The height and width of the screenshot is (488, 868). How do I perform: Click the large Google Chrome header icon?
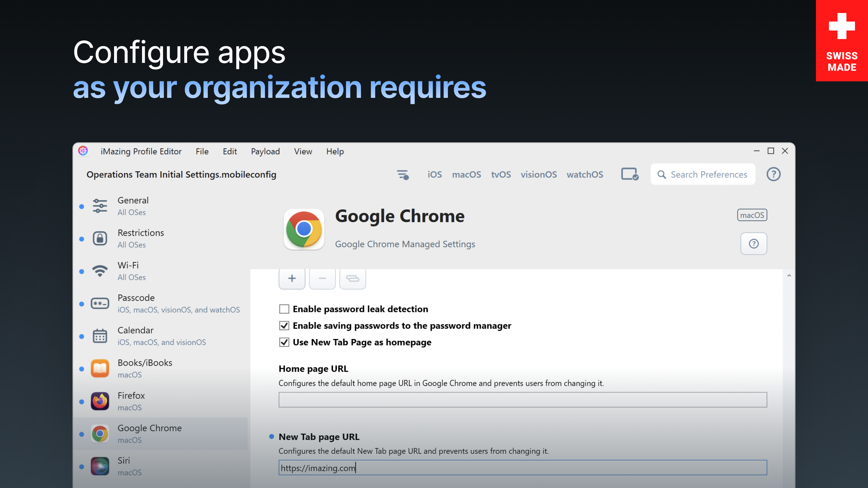pyautogui.click(x=304, y=229)
